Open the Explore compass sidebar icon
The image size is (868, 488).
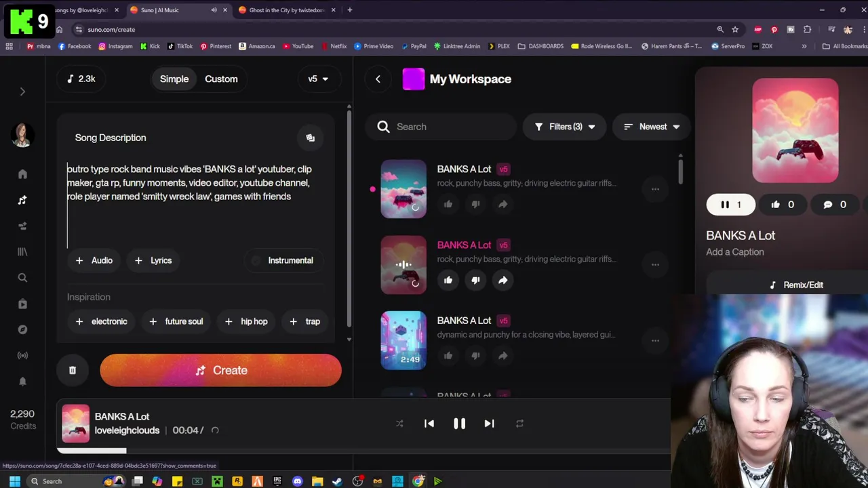pos(22,329)
